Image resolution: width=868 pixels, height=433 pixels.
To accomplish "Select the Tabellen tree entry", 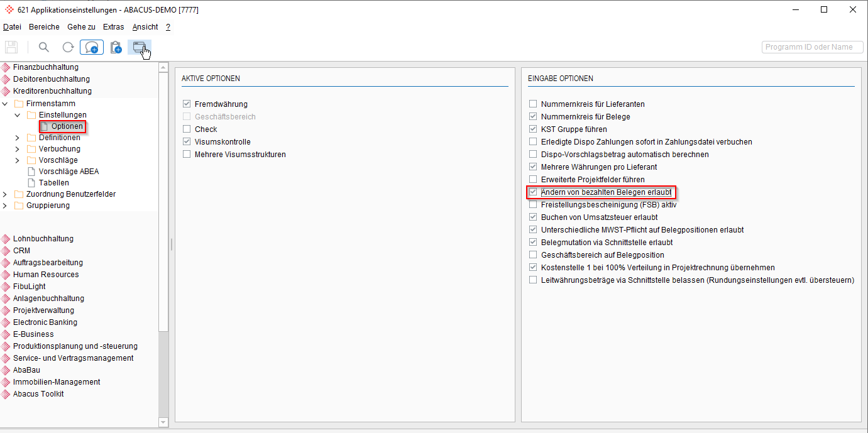I will (53, 183).
